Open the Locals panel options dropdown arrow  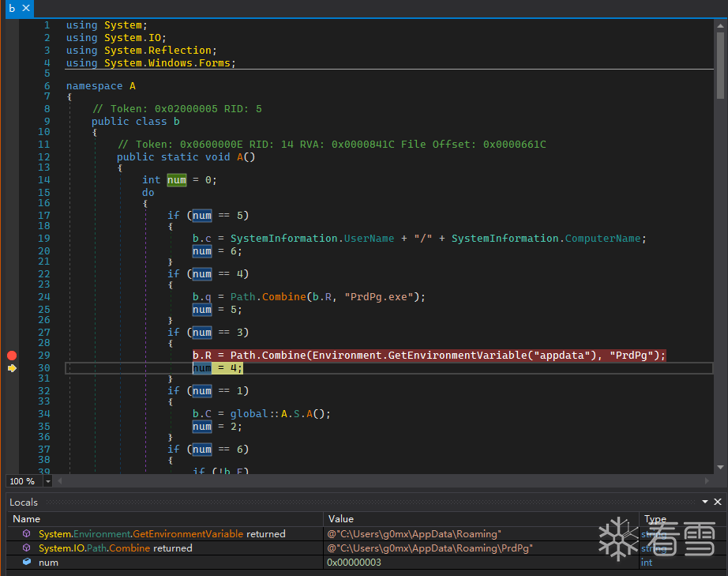pyautogui.click(x=705, y=502)
